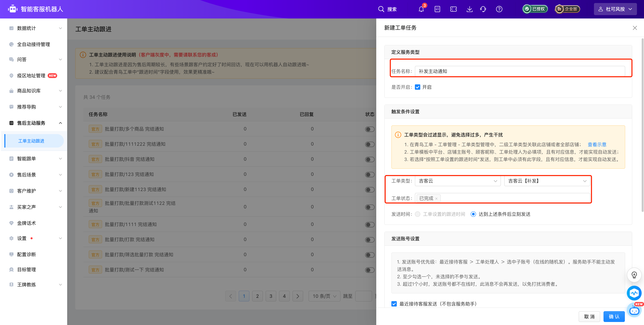Select 达到上述条件后立刻发送 radio option

click(473, 214)
